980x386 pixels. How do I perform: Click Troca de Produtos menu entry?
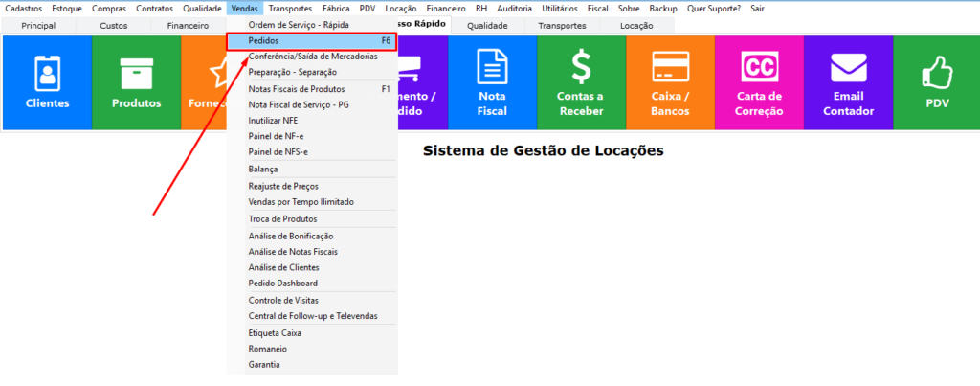pos(282,219)
